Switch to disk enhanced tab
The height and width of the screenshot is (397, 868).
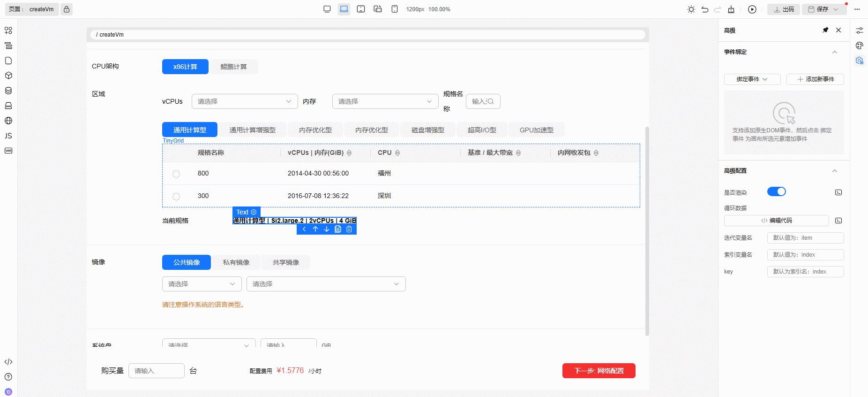click(427, 130)
